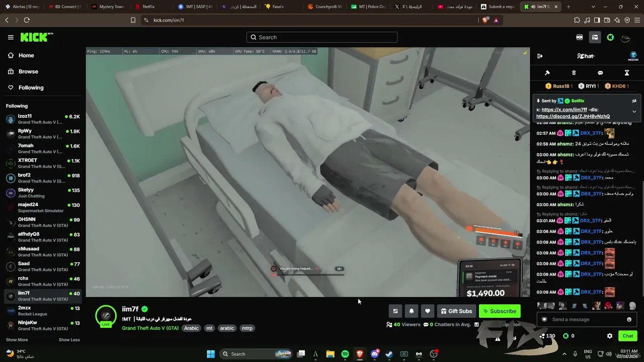Open Spotify from the taskbar
Screen dimensions: 644x362
click(x=345, y=354)
